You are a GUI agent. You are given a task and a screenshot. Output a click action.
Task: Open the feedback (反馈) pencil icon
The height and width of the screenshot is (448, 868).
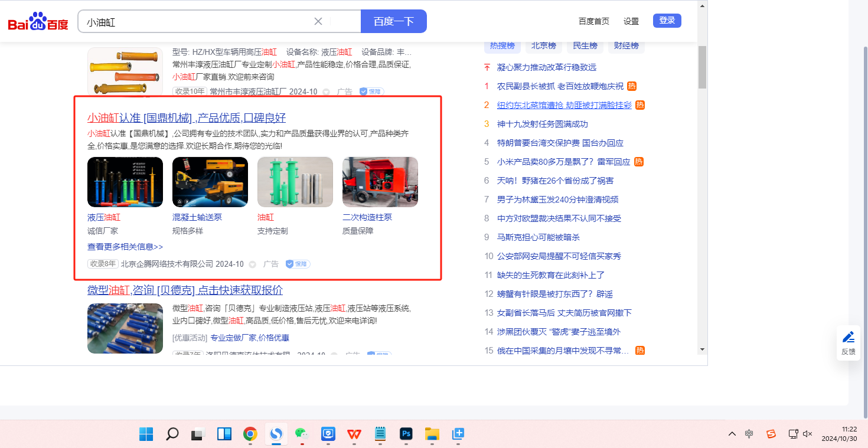849,337
